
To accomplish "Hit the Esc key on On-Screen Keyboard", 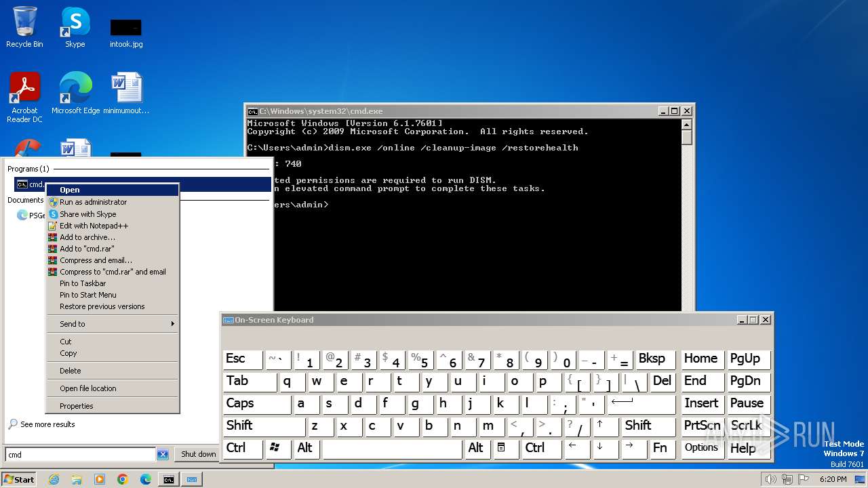I will (242, 359).
